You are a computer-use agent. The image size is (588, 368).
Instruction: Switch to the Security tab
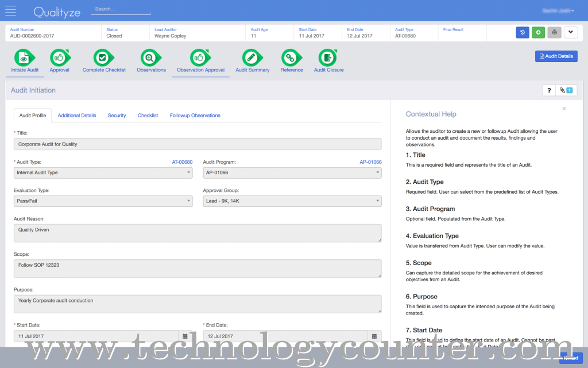117,116
